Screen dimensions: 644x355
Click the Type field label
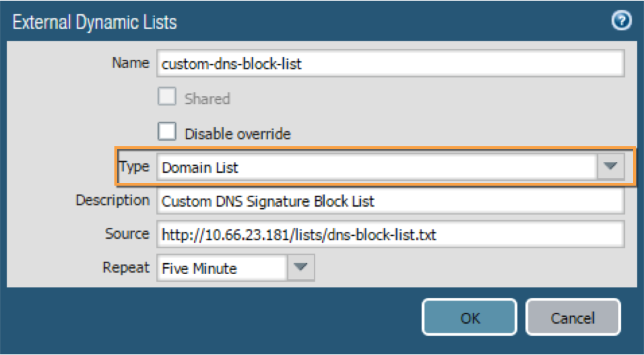tap(134, 167)
